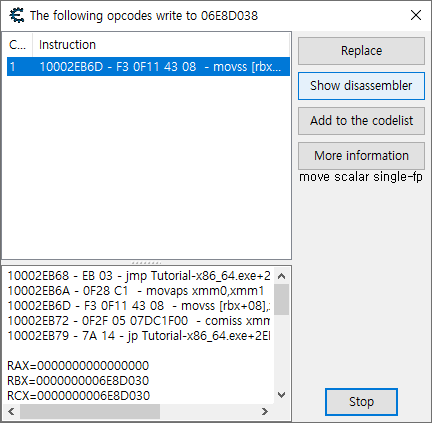This screenshot has width=432, height=423.
Task: Select the 10002EB6D movss instruction row
Action: tap(148, 67)
